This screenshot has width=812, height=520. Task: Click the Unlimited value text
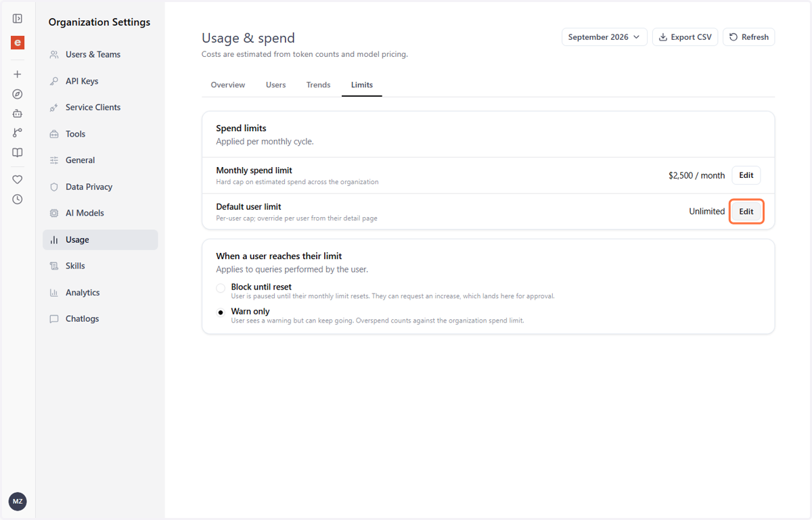pos(707,212)
